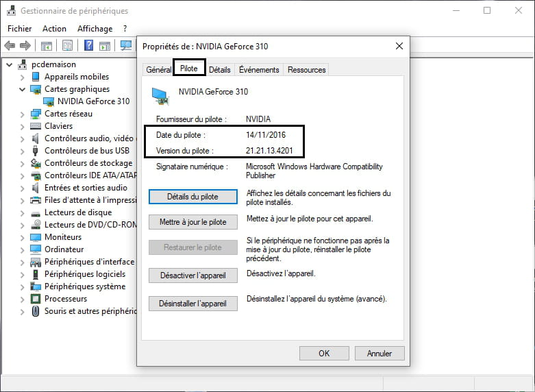This screenshot has width=535, height=392.
Task: Maximize the Gestionnaire de périphériques window
Action: pyautogui.click(x=487, y=10)
